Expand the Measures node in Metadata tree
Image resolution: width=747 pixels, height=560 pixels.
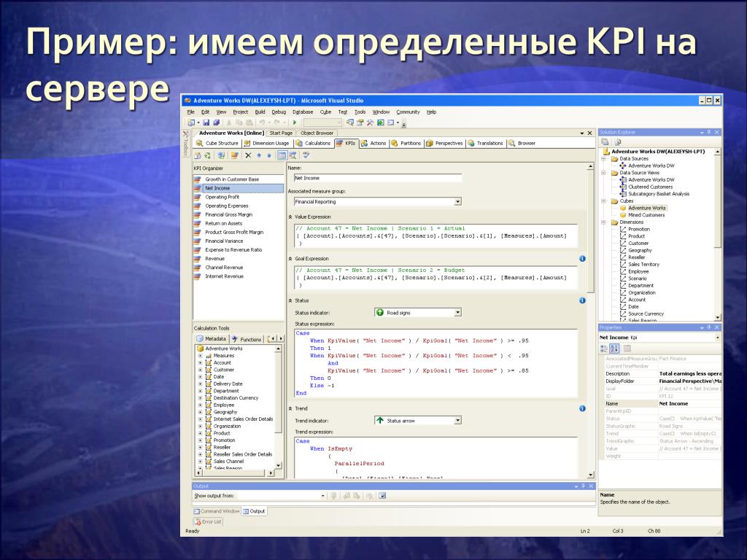200,356
